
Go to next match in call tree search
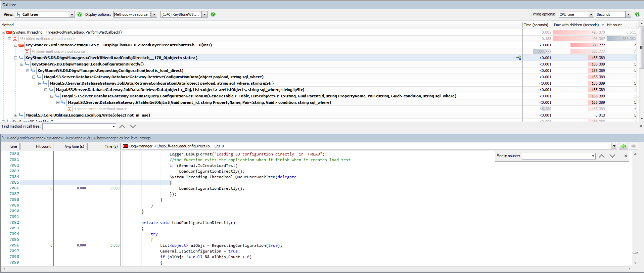133,127
